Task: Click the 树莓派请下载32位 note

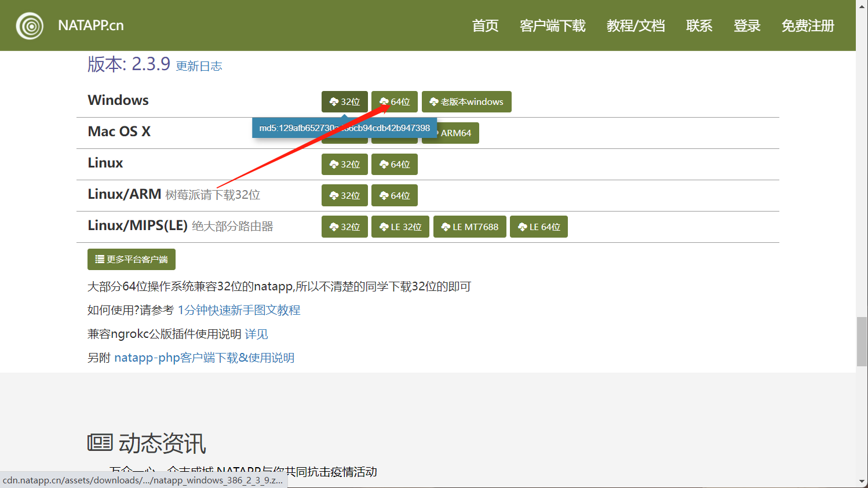Action: click(213, 195)
